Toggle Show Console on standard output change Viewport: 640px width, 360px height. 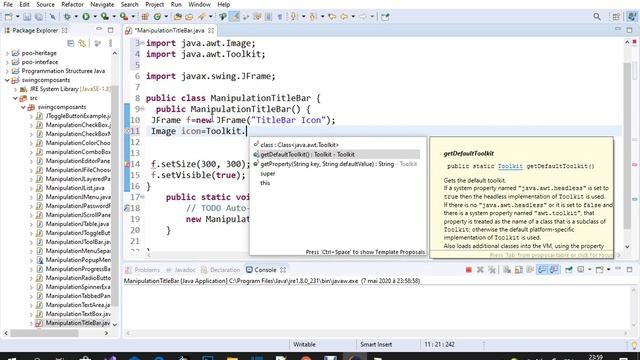(542, 270)
